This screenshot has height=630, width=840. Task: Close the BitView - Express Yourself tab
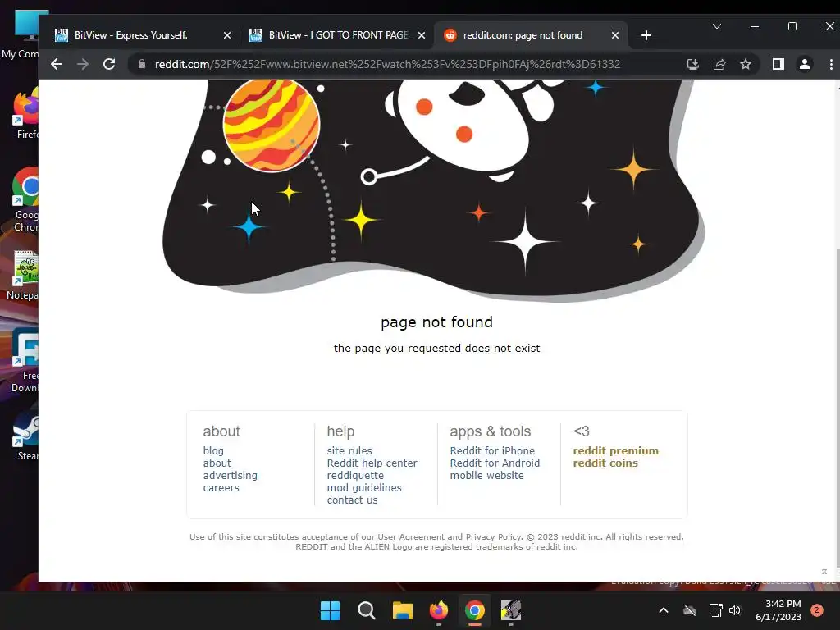pyautogui.click(x=227, y=35)
